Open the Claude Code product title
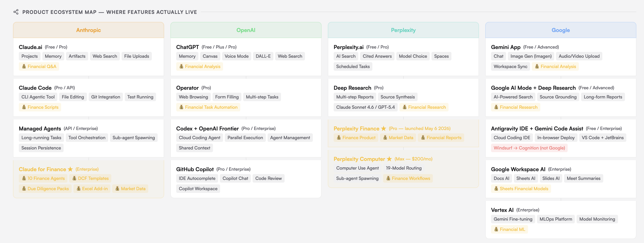Image resolution: width=644 pixels, height=243 pixels. 35,88
